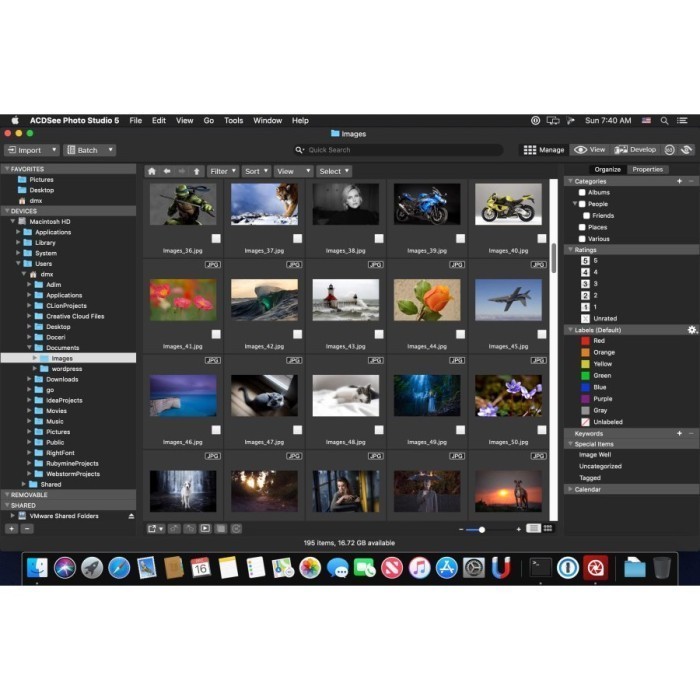Screen dimensions: 700x700
Task: Switch to the Properties tab
Action: click(647, 170)
